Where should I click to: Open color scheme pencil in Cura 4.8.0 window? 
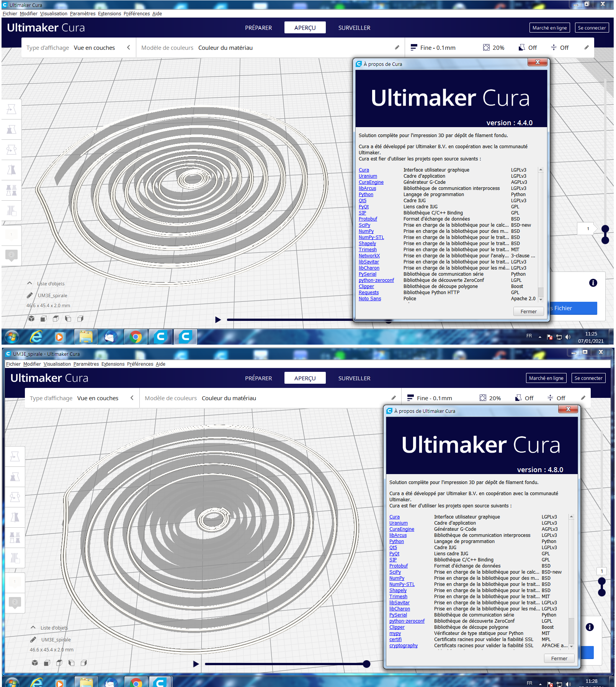coord(393,398)
